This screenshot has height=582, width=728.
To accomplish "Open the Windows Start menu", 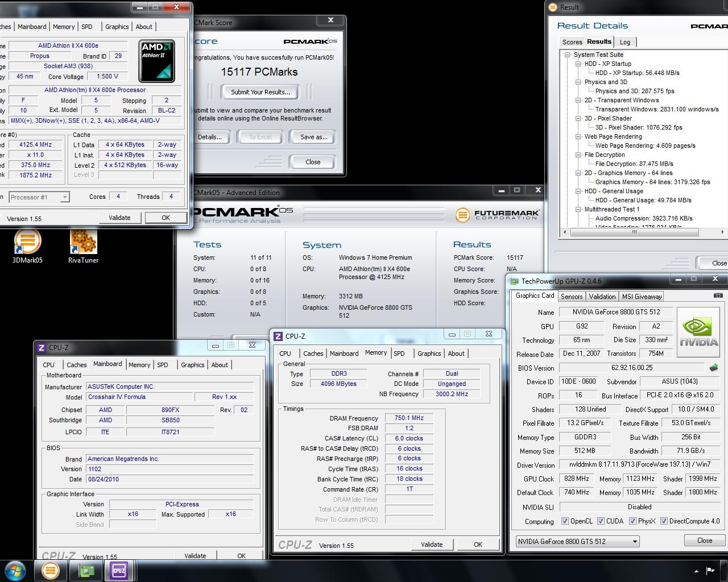I will click(15, 570).
